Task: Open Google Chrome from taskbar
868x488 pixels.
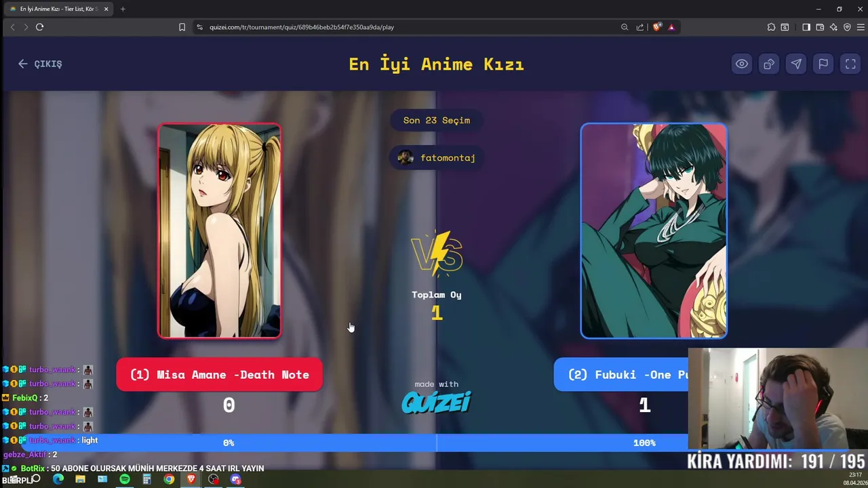Action: click(x=169, y=479)
